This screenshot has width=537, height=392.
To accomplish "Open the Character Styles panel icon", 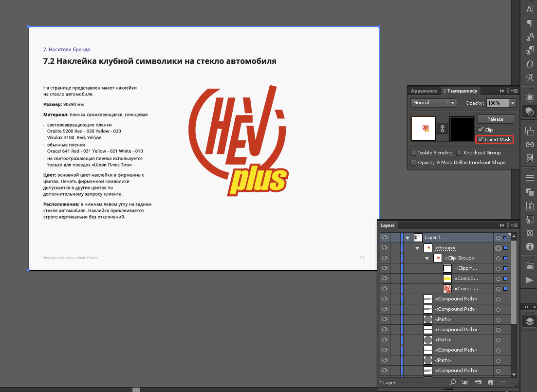I will tap(530, 37).
